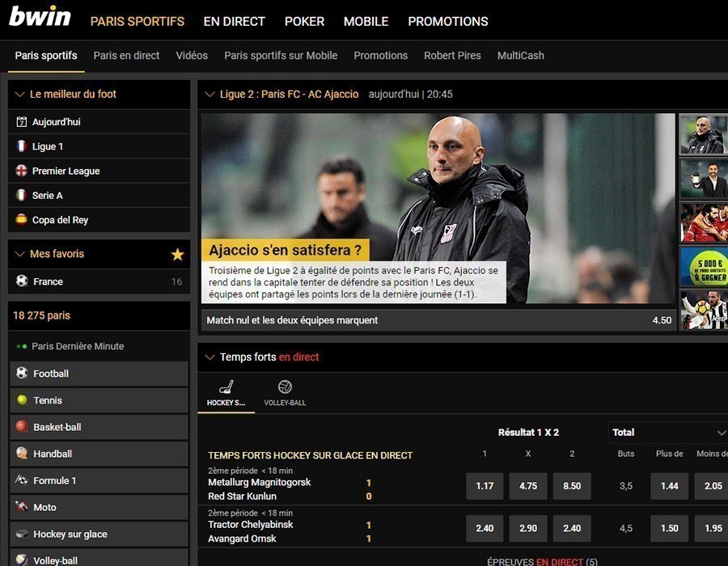
Task: Open the MOBILE main menu
Action: click(366, 21)
